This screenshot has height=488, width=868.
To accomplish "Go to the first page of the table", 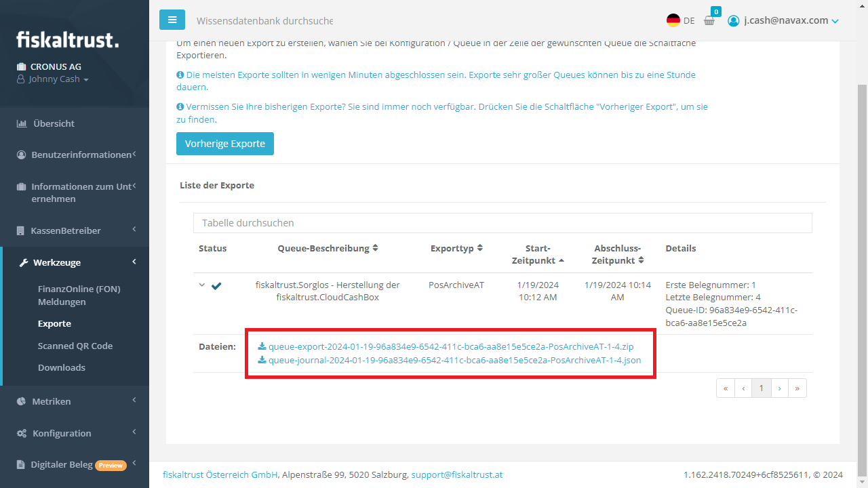I will pos(726,388).
